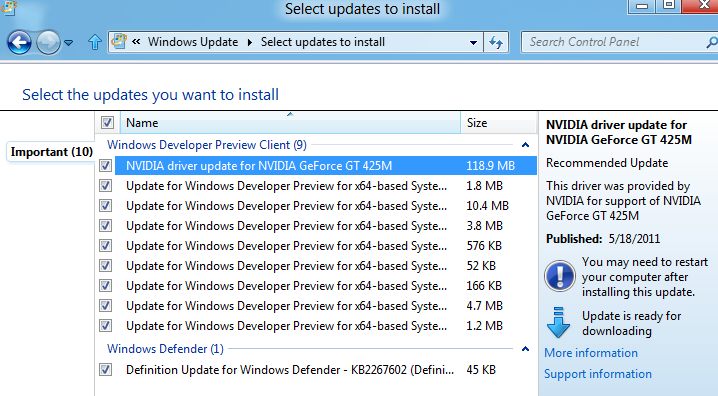Image resolution: width=718 pixels, height=396 pixels.
Task: Open the recent pages dropdown arrow
Action: point(69,43)
